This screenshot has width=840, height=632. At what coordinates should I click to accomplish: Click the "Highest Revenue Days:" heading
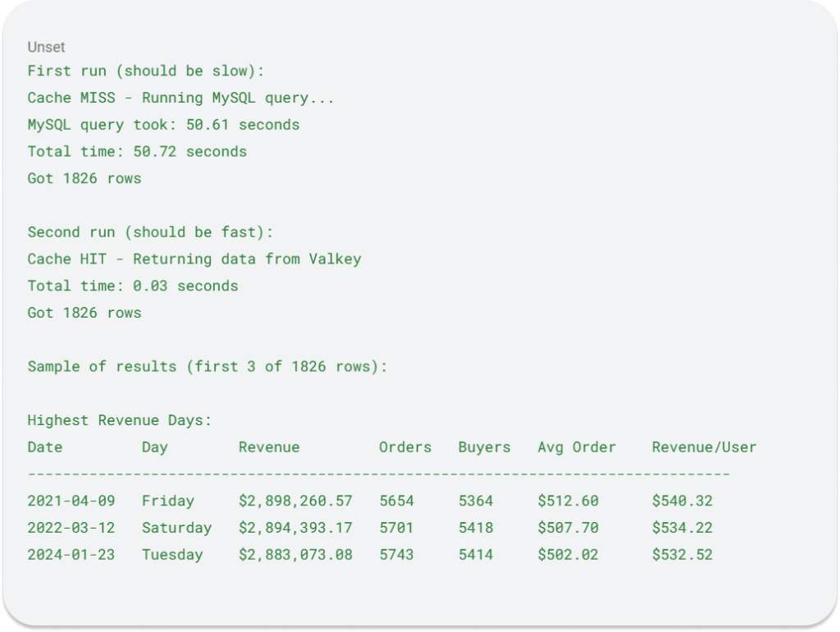click(120, 420)
